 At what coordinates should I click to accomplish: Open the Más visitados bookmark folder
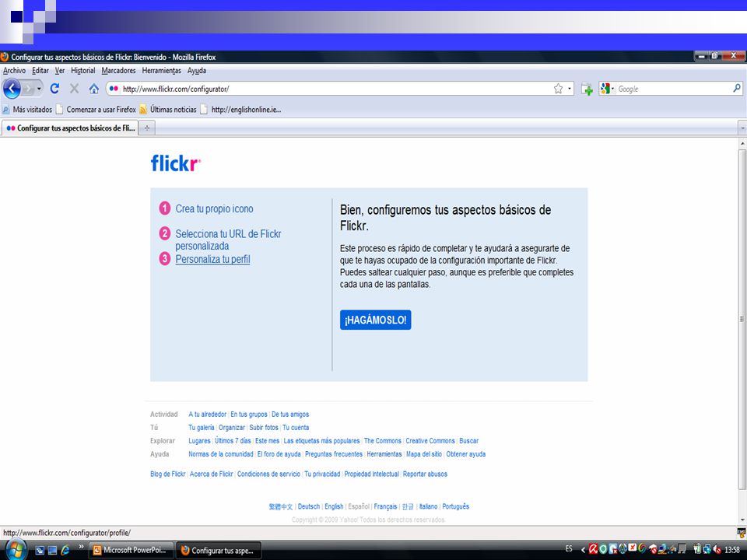pyautogui.click(x=27, y=110)
